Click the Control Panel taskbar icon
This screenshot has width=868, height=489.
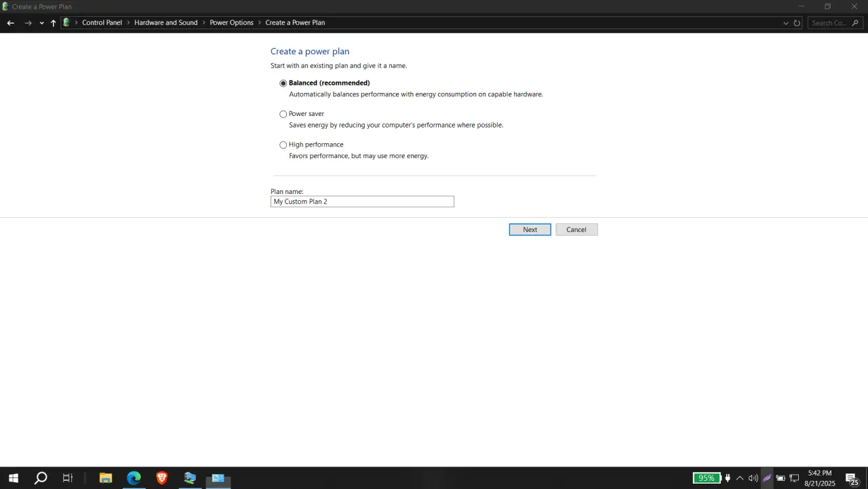(218, 478)
